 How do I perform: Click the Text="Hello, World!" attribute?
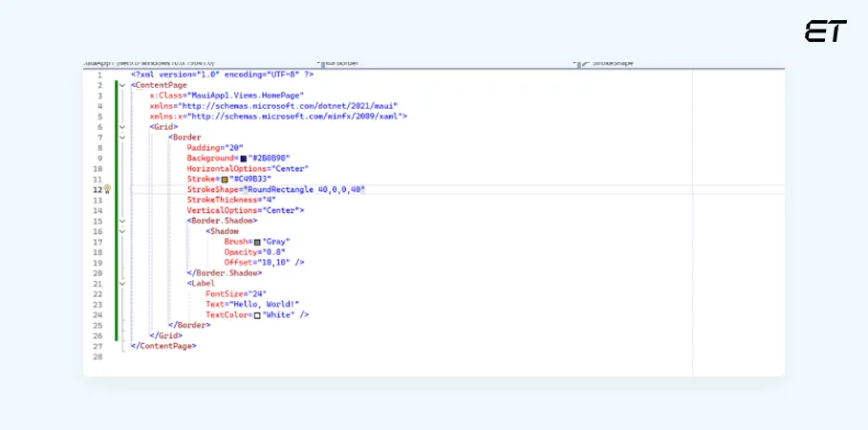[x=252, y=305]
